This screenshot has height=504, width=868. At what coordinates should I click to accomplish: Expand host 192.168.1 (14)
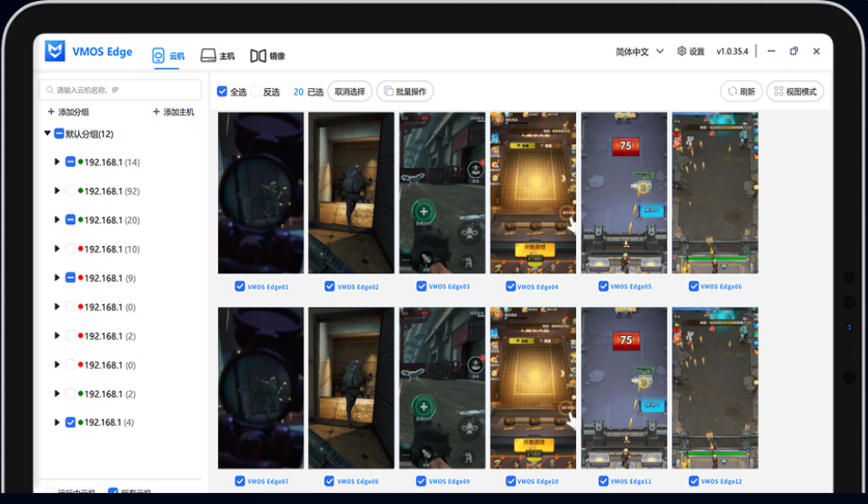click(x=56, y=163)
